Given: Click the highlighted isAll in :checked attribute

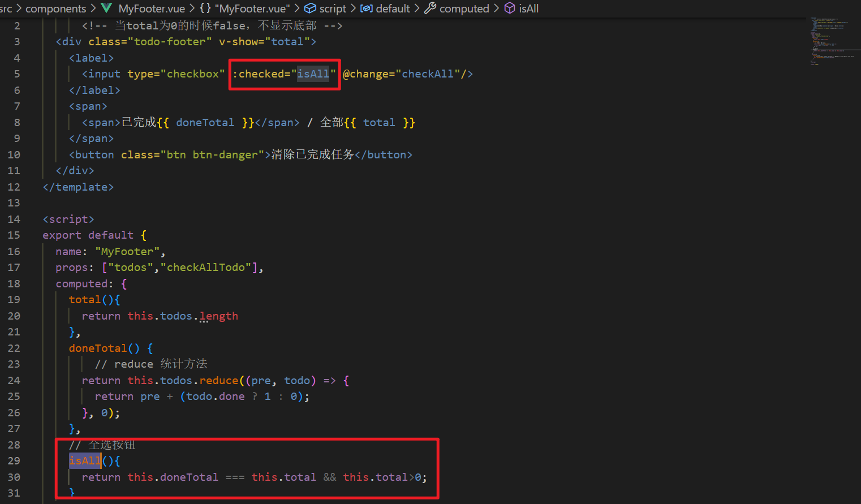Looking at the screenshot, I should pos(313,74).
